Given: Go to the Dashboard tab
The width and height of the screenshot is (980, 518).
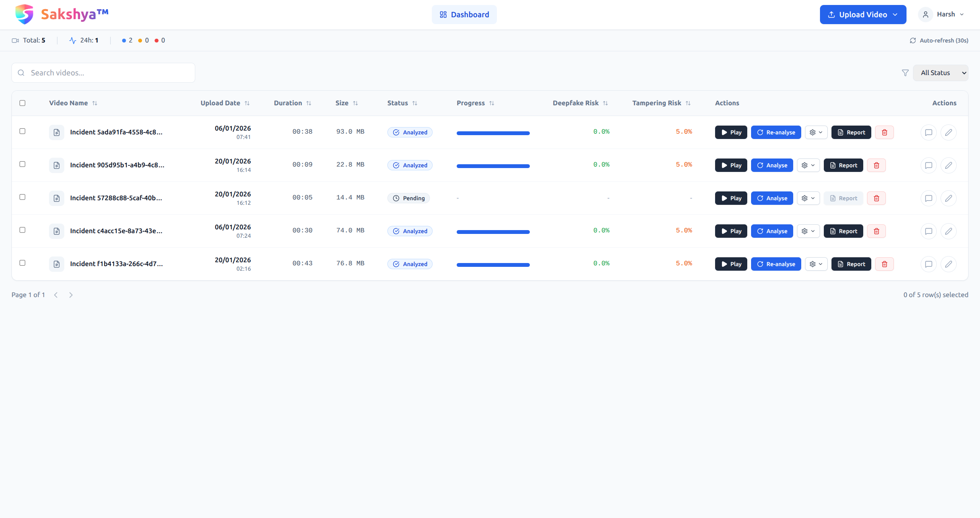Looking at the screenshot, I should click(x=464, y=15).
